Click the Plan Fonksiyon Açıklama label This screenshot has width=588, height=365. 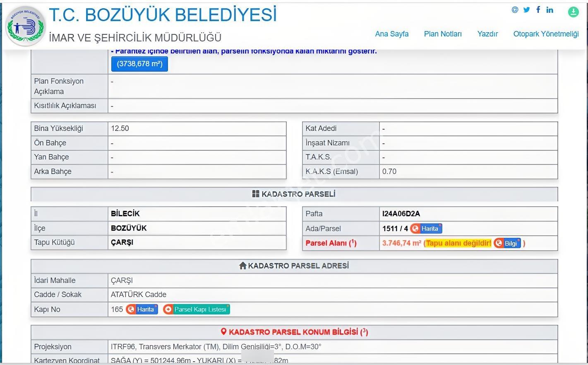(x=59, y=86)
